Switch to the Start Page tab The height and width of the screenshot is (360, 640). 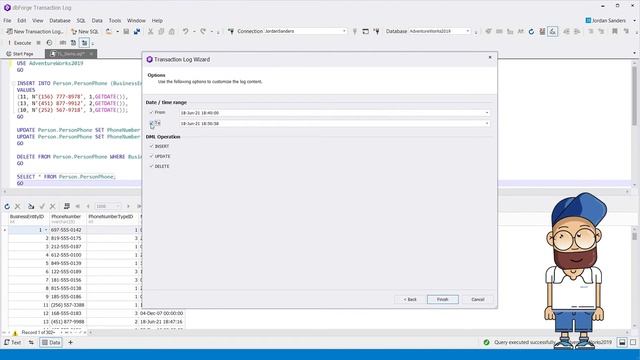[20, 54]
